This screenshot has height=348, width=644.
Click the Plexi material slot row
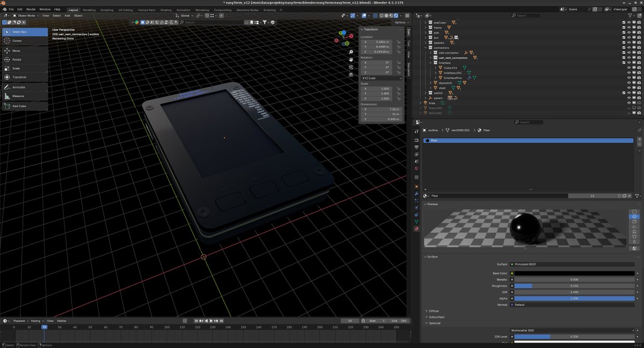[x=528, y=140]
